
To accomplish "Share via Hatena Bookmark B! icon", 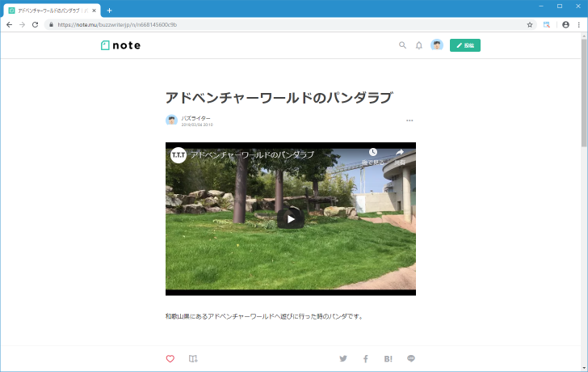I will point(388,359).
